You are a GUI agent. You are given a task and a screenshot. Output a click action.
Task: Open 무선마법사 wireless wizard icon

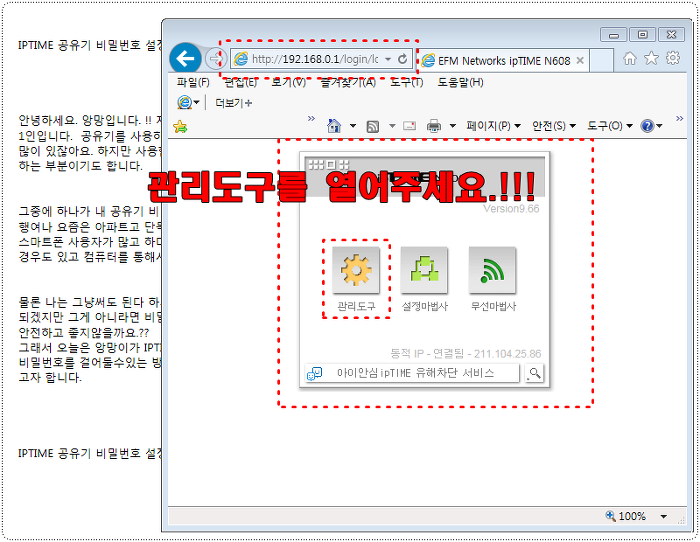click(x=492, y=270)
